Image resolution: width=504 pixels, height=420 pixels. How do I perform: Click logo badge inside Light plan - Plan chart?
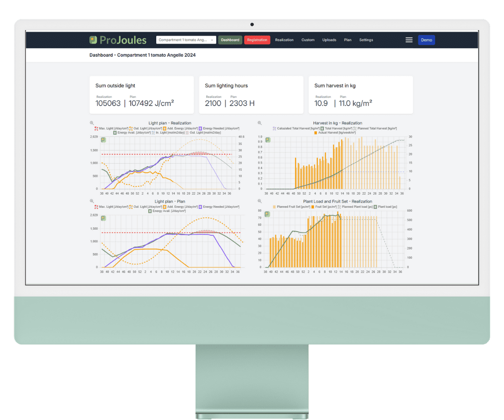point(103,218)
